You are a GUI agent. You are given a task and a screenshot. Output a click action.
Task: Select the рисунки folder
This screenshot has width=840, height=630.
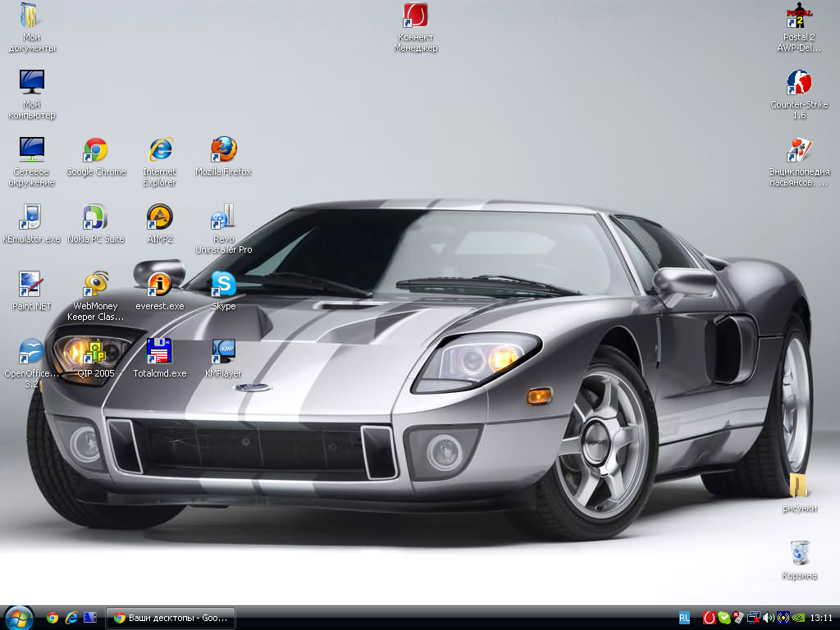[799, 486]
